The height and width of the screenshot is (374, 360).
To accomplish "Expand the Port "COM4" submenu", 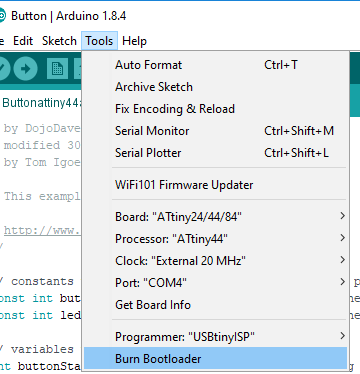I will click(x=215, y=283).
